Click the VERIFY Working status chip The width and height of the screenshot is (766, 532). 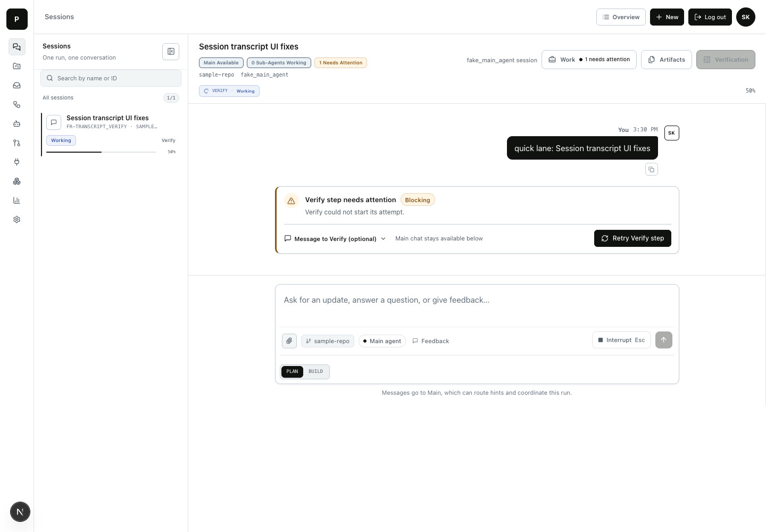point(229,91)
